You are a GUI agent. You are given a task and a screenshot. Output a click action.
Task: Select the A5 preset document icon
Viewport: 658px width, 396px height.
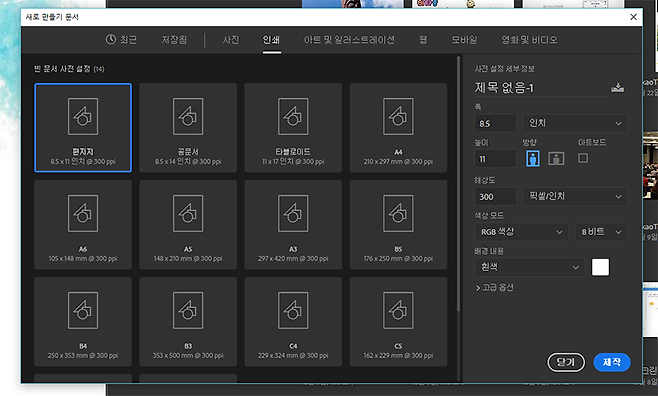click(188, 214)
